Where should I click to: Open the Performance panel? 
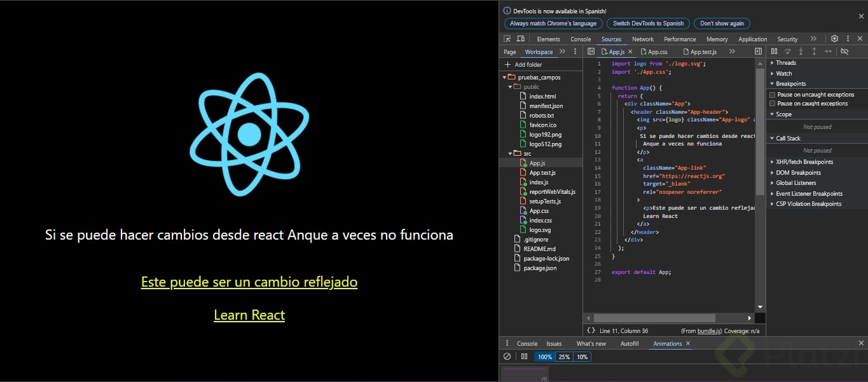click(680, 39)
